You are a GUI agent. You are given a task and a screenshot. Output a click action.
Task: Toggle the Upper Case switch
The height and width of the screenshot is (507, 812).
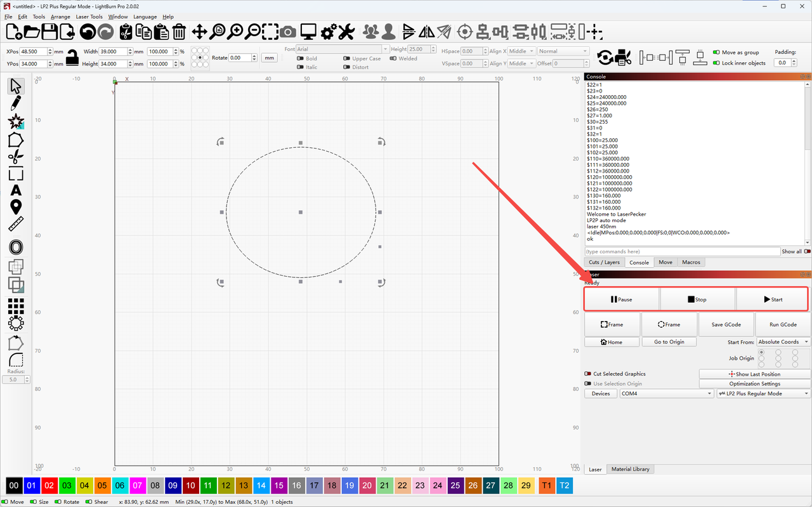click(x=346, y=58)
